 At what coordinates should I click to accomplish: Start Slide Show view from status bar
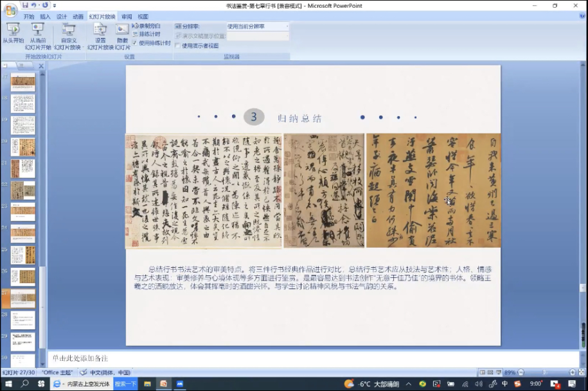[499, 372]
